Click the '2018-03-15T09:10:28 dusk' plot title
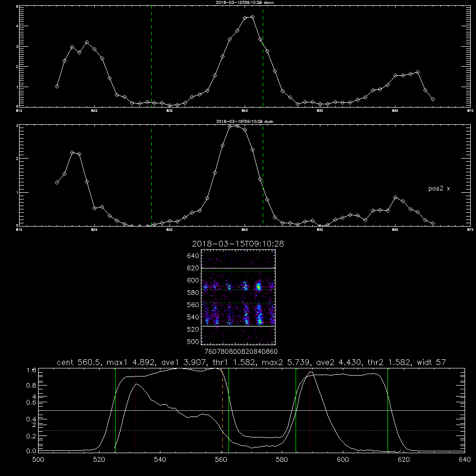The height and width of the screenshot is (476, 476). (245, 121)
